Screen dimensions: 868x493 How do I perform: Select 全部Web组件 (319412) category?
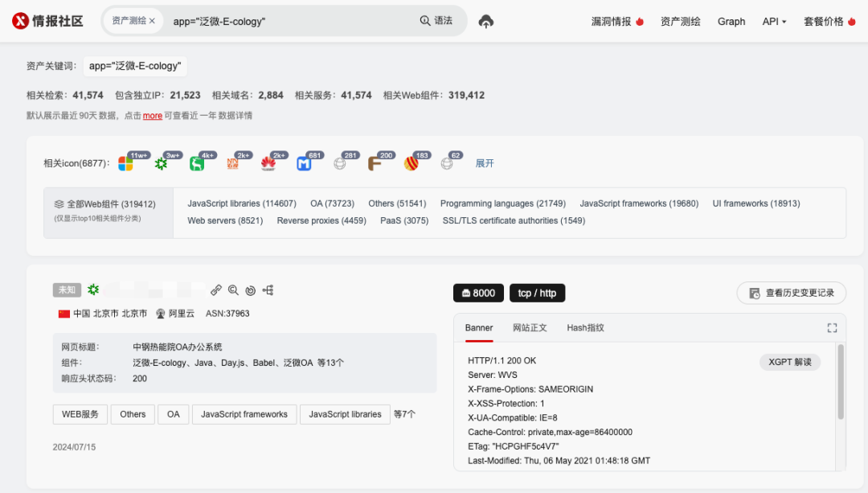[x=108, y=212]
